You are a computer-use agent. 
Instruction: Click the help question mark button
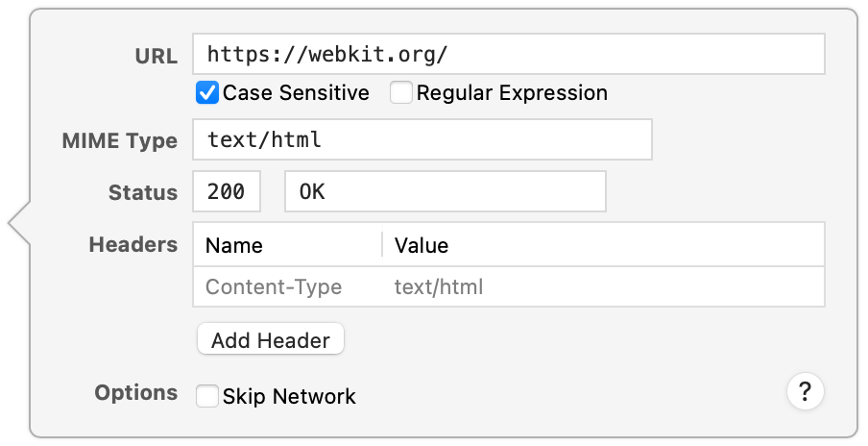805,391
